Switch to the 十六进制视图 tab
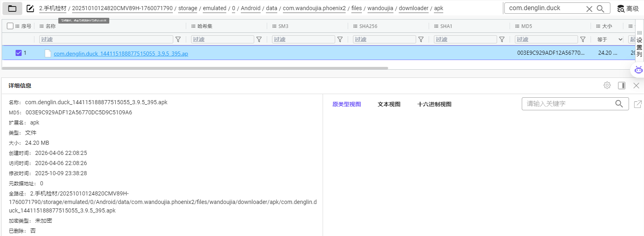The width and height of the screenshot is (644, 236). pyautogui.click(x=434, y=104)
